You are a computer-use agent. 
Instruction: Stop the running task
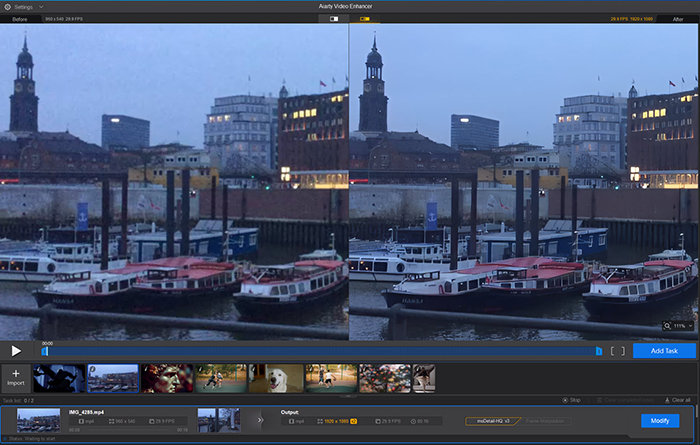[570, 400]
